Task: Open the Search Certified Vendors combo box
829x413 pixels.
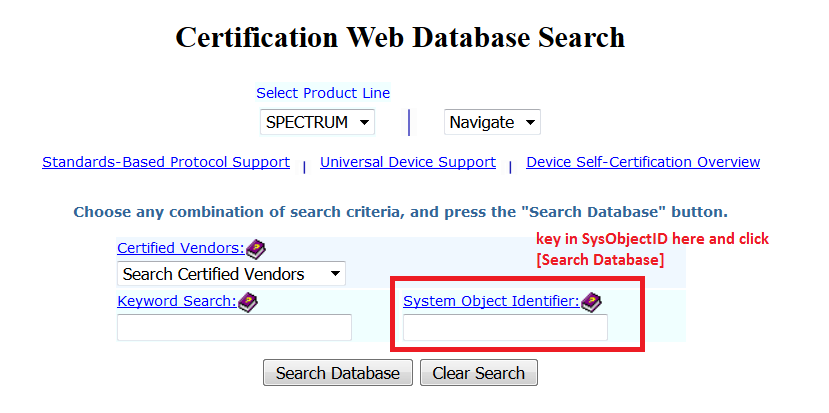Action: (231, 274)
